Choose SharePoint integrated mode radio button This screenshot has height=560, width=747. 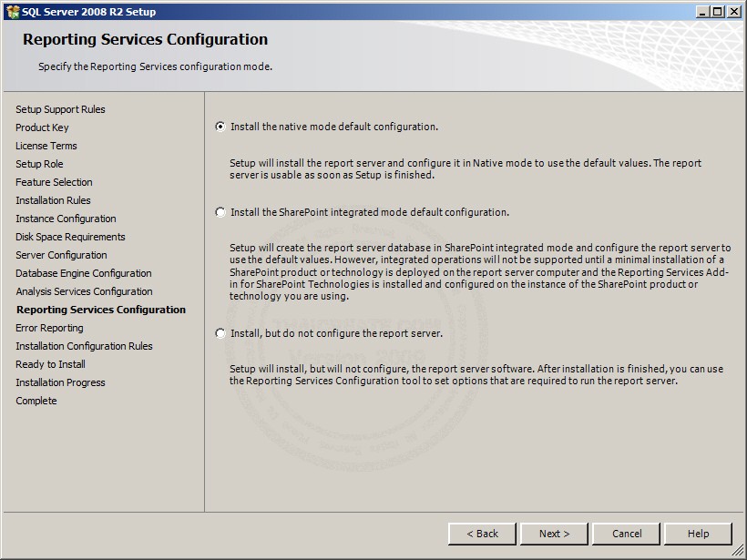[x=220, y=212]
